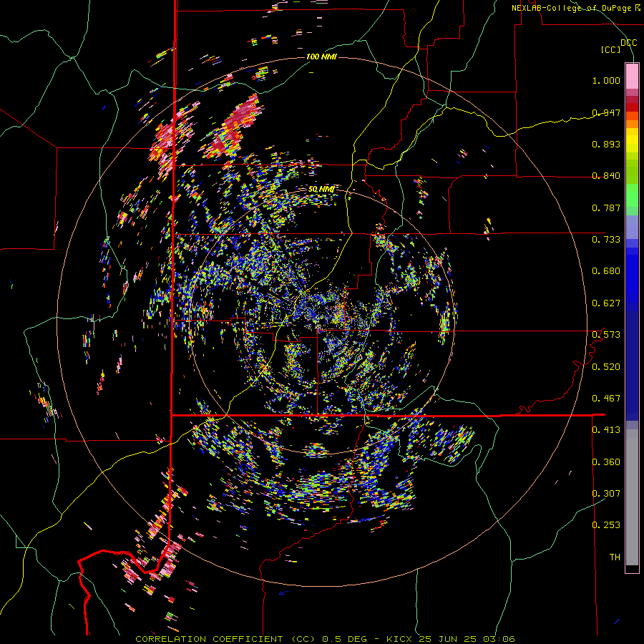Click the 0.413 scale value

pyautogui.click(x=606, y=430)
